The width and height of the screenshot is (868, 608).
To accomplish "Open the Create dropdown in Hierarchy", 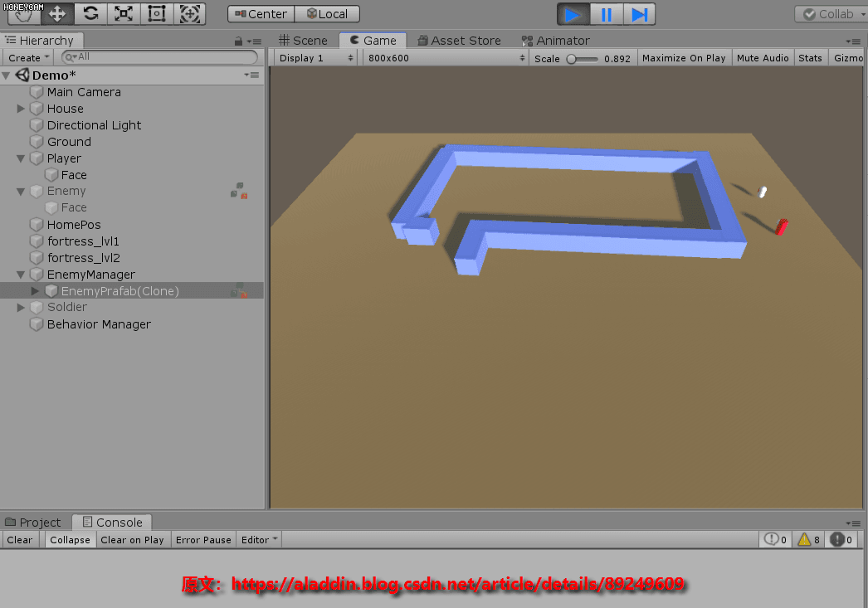I will [x=29, y=57].
